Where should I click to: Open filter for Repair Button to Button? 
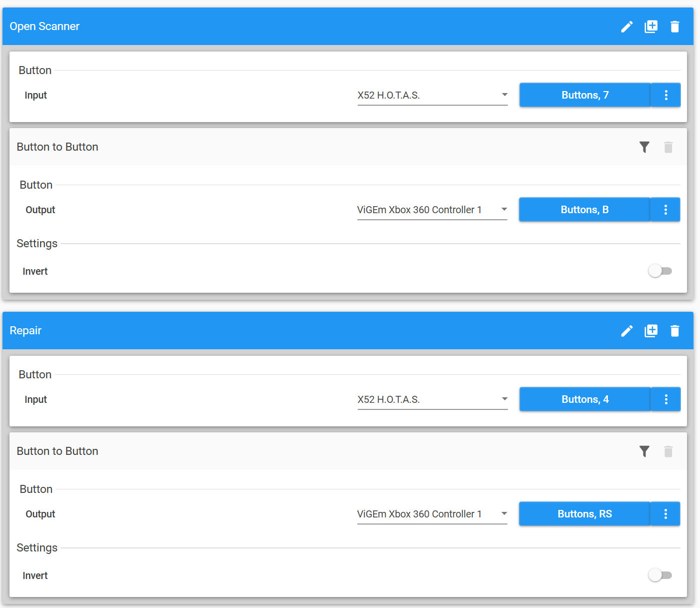pyautogui.click(x=644, y=451)
